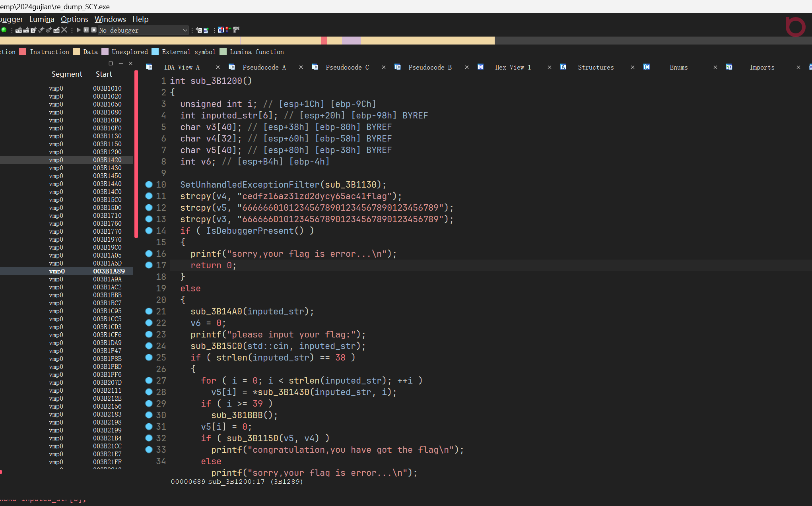Toggle breakpoint dot on line 25
Image resolution: width=812 pixels, height=506 pixels.
pos(149,357)
